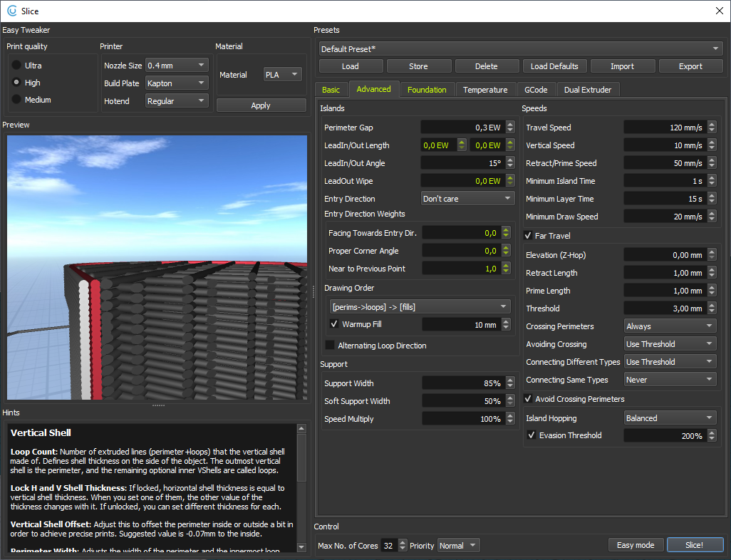Toggle the Warmup Fill checkbox

tap(334, 323)
